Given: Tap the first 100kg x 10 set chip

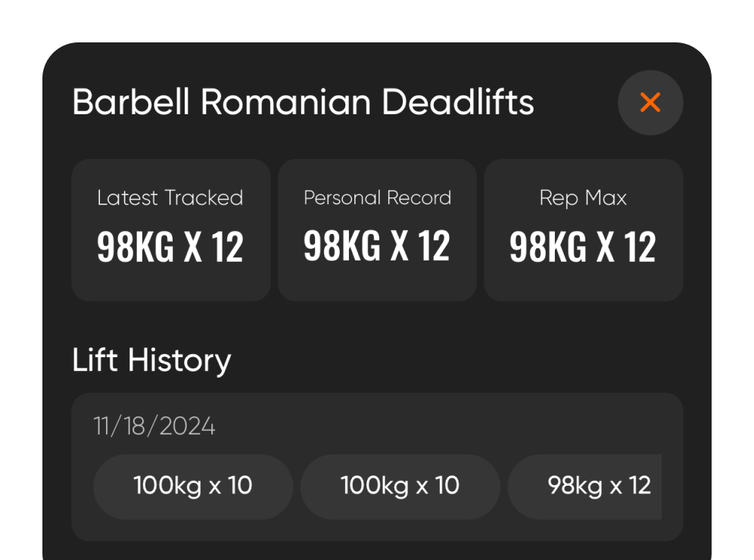Looking at the screenshot, I should pos(193,486).
